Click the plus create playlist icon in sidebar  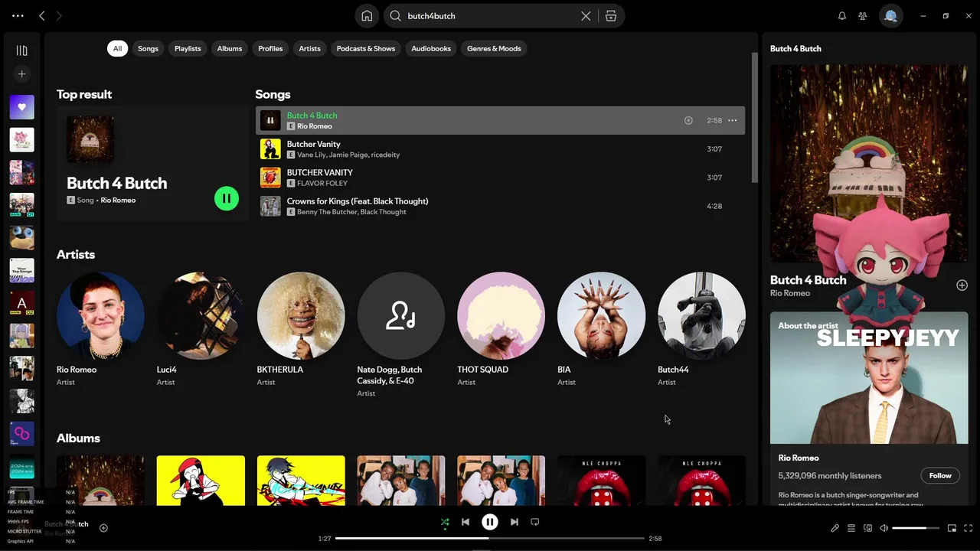coord(21,74)
